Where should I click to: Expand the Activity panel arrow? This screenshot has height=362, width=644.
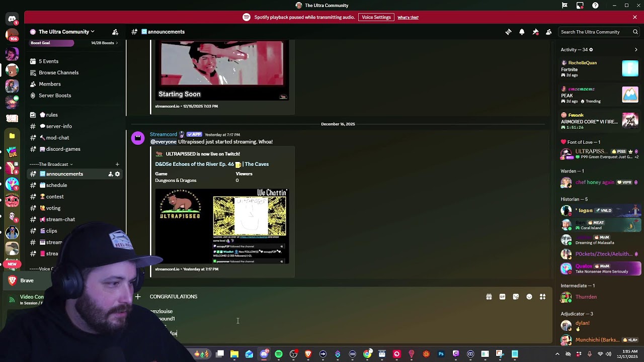point(636,50)
